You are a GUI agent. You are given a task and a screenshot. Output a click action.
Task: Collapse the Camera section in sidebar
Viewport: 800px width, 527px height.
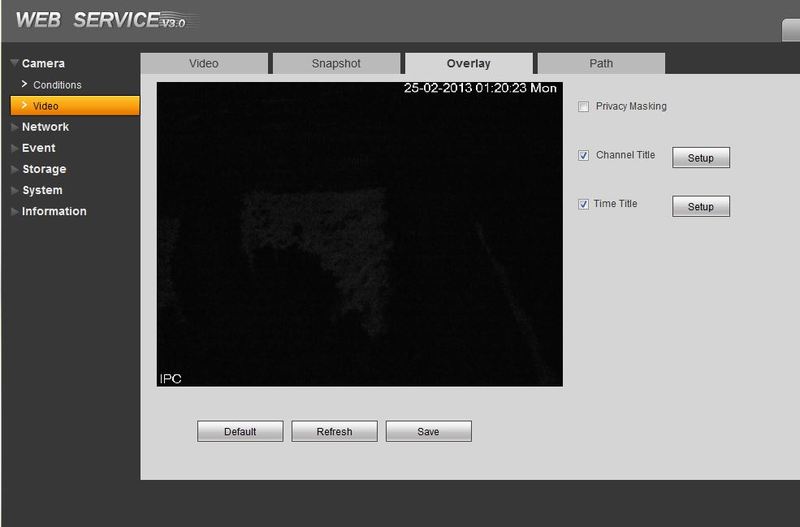click(43, 64)
